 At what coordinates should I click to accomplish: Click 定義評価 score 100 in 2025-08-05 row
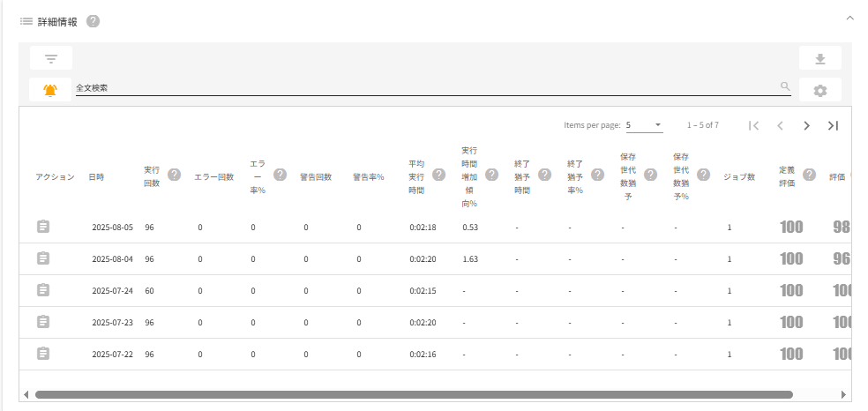point(791,227)
